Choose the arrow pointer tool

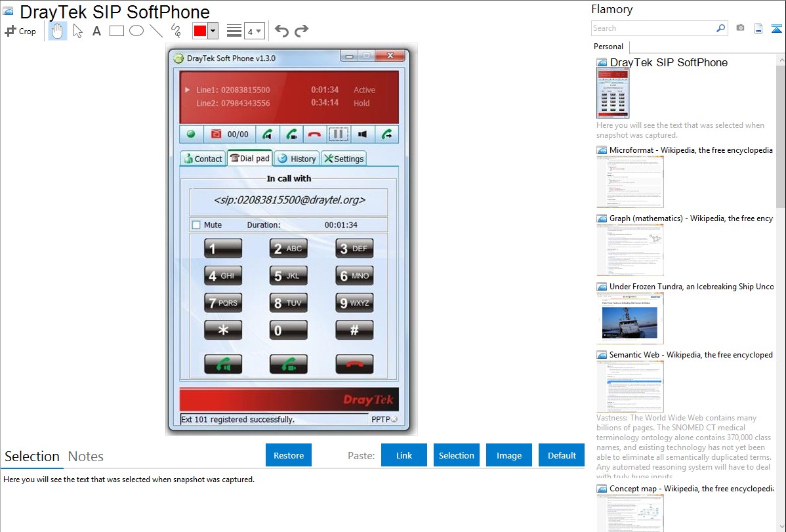point(77,31)
